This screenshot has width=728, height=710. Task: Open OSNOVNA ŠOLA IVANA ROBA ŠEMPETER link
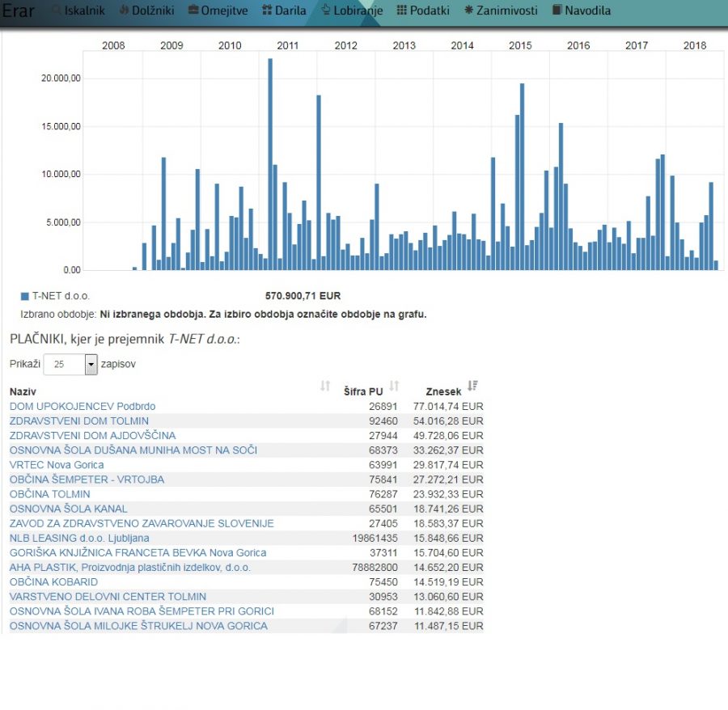(142, 611)
